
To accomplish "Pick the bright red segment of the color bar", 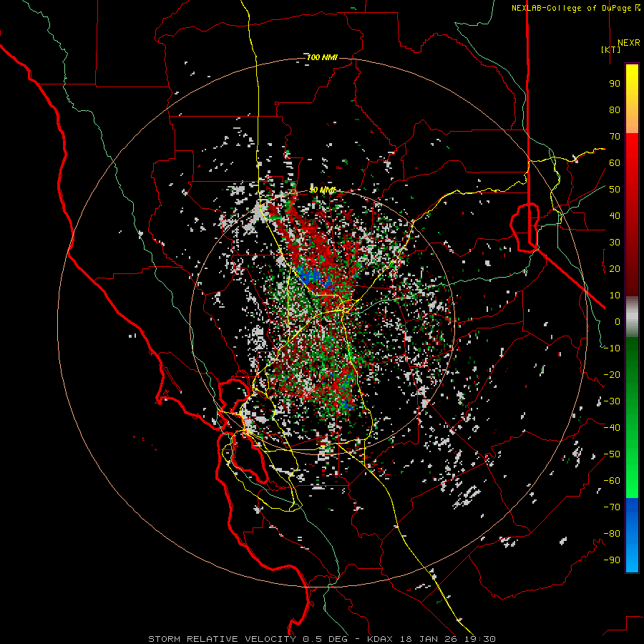I will 632,153.
